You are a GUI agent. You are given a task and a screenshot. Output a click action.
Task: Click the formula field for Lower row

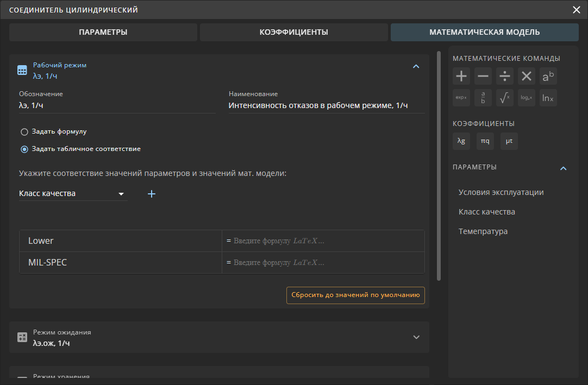(x=323, y=241)
